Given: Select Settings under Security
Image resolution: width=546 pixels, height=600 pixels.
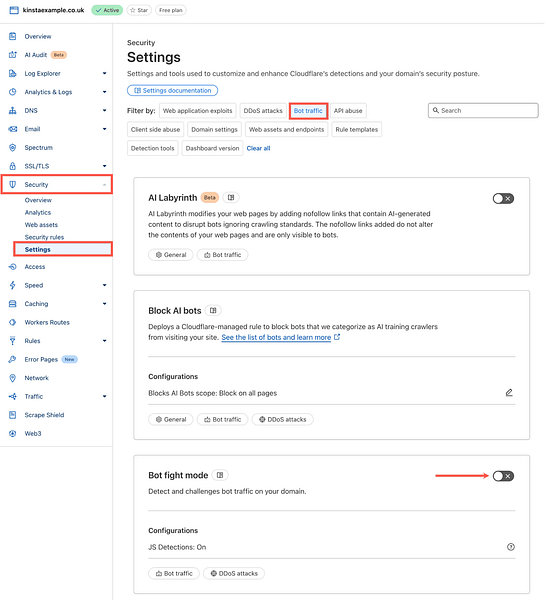Looking at the screenshot, I should pyautogui.click(x=63, y=249).
